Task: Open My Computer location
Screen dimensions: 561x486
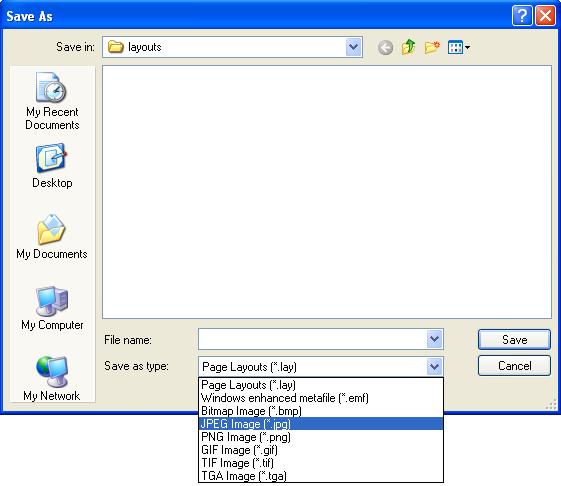Action: tap(52, 308)
